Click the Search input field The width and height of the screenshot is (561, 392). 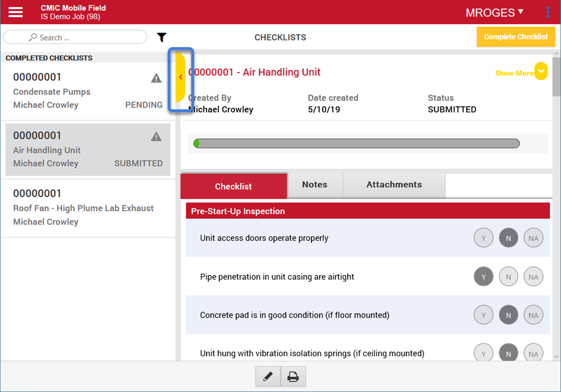(75, 38)
